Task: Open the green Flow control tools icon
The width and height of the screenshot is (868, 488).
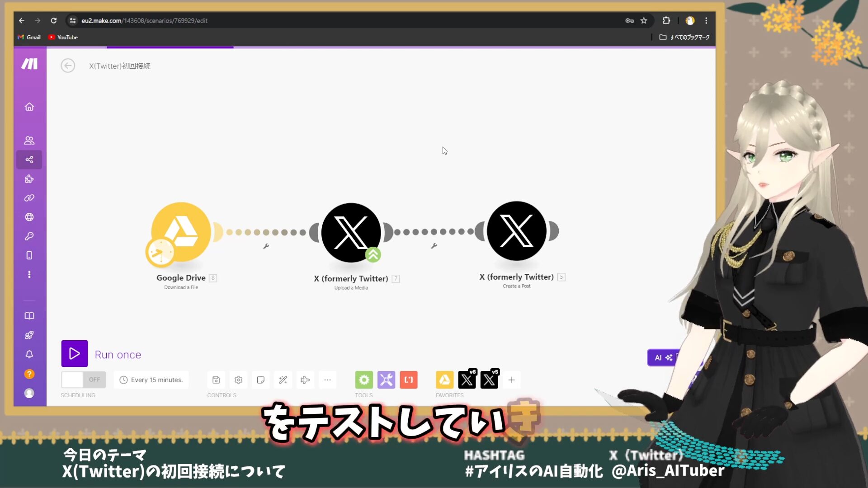Action: (x=364, y=380)
